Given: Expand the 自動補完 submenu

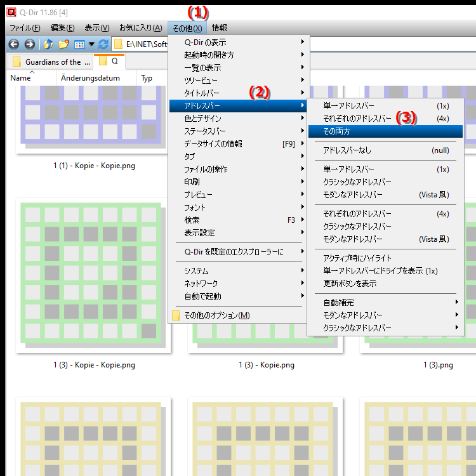Looking at the screenshot, I should click(x=385, y=303).
